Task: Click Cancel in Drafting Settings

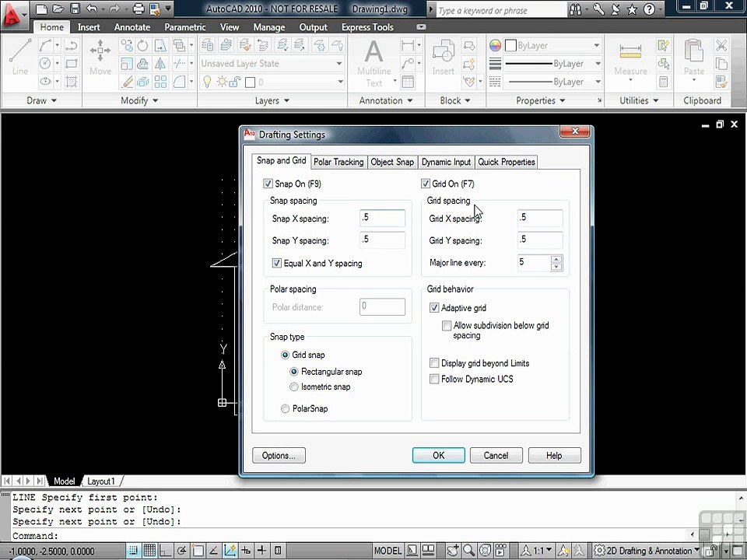Action: pos(496,455)
